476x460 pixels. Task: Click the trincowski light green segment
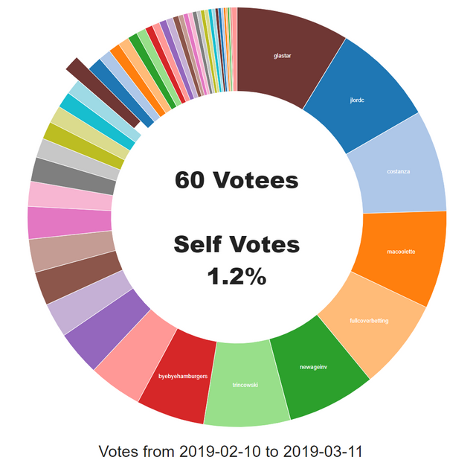pos(245,385)
